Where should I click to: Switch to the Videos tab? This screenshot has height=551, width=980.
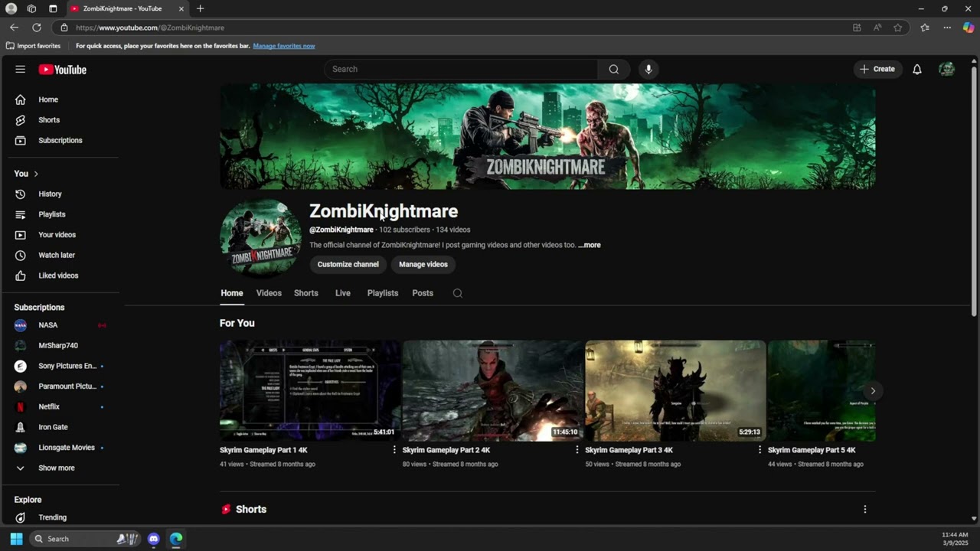point(269,293)
